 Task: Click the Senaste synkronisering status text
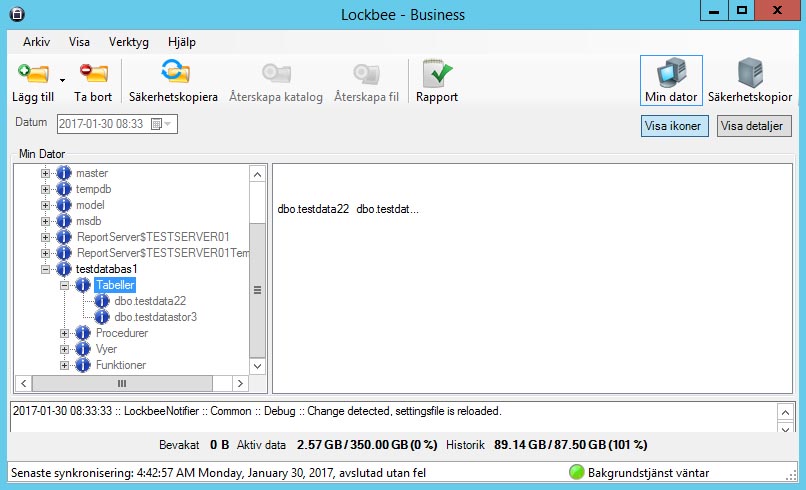click(218, 473)
